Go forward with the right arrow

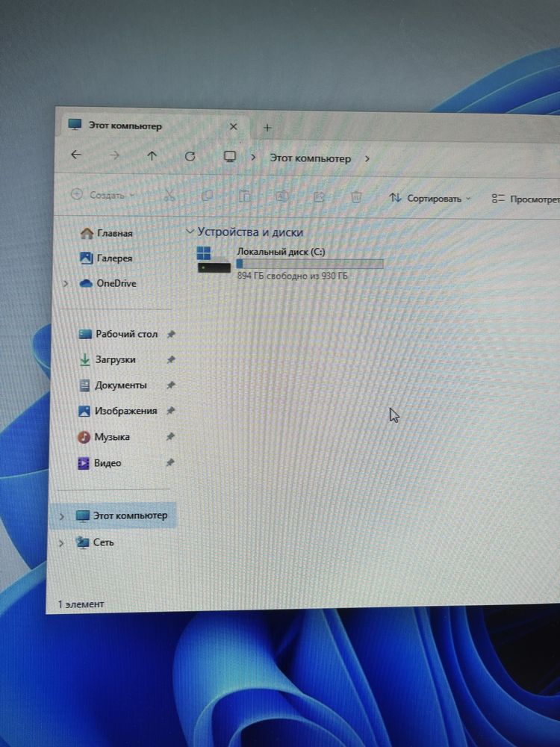[114, 155]
